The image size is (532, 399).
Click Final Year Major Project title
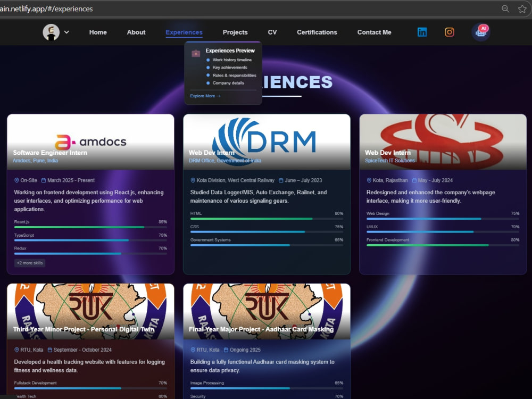261,329
